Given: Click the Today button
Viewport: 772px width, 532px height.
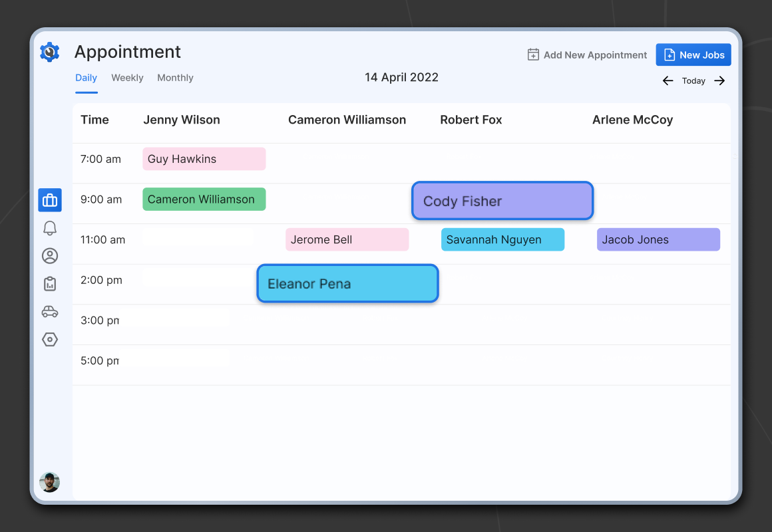Looking at the screenshot, I should click(693, 80).
